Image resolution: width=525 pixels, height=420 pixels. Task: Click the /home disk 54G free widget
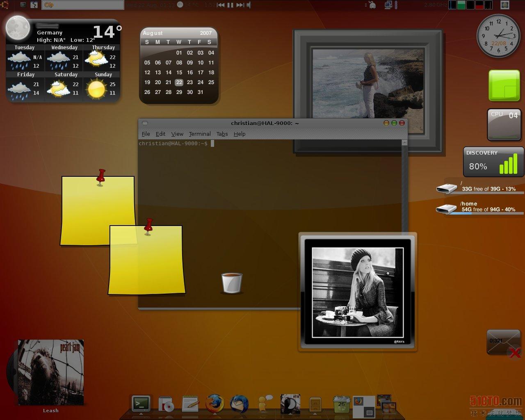480,208
